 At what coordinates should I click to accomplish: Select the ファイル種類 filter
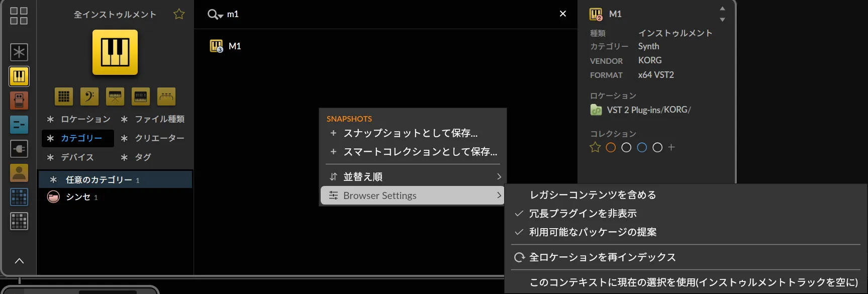(x=153, y=119)
